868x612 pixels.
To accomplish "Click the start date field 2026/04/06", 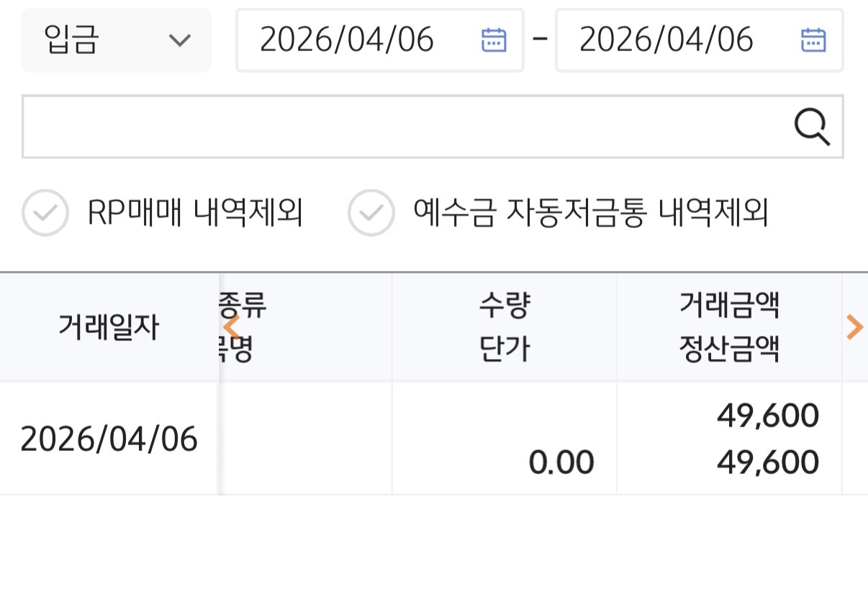I will (x=347, y=40).
